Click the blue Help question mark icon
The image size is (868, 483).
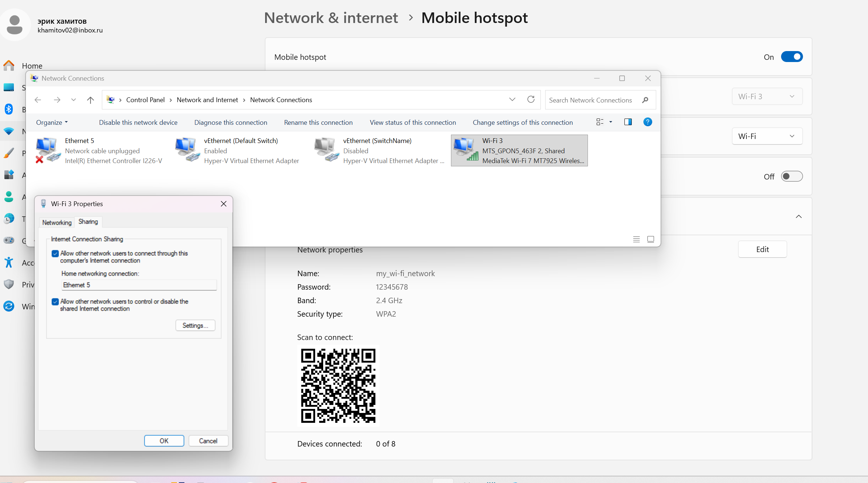click(x=647, y=122)
